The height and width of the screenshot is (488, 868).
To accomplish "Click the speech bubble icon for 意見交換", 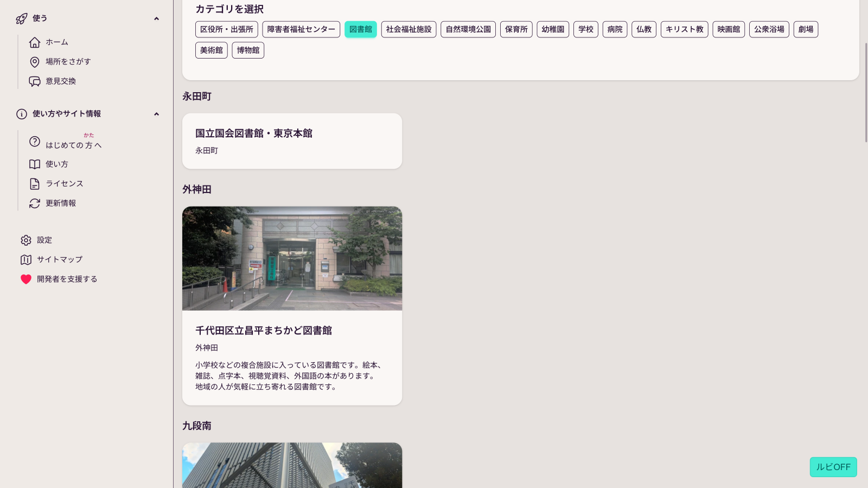I will [35, 81].
